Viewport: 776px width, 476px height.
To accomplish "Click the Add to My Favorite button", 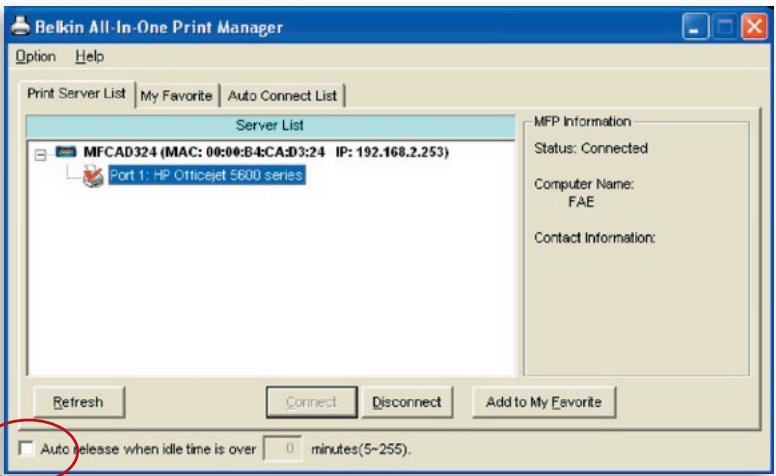I will click(x=544, y=402).
